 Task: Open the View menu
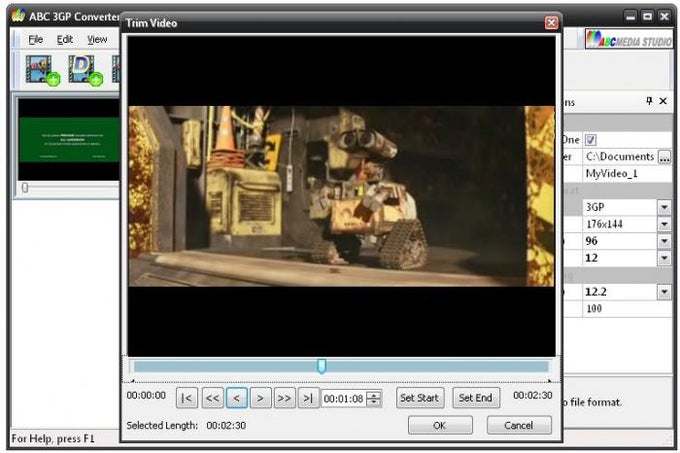pyautogui.click(x=97, y=39)
